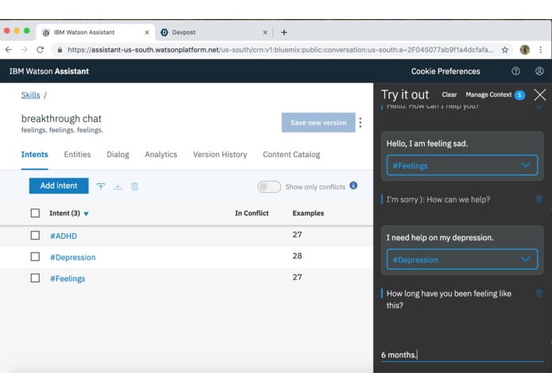Open the three-dot skill options menu

click(x=360, y=122)
